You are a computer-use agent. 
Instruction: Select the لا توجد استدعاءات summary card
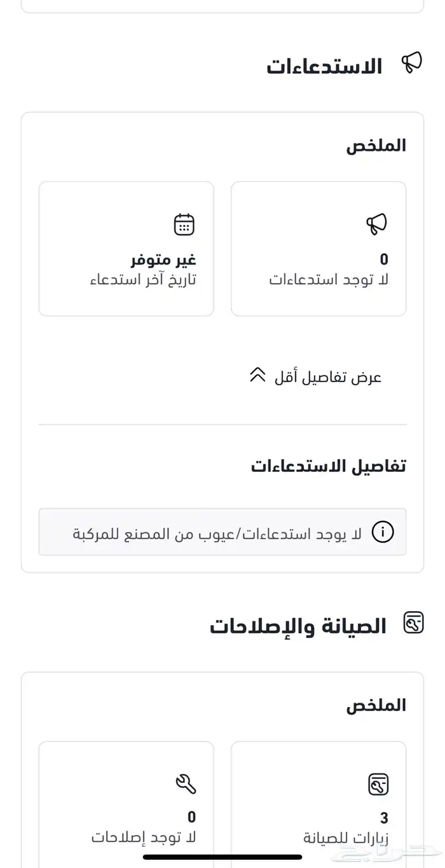318,249
